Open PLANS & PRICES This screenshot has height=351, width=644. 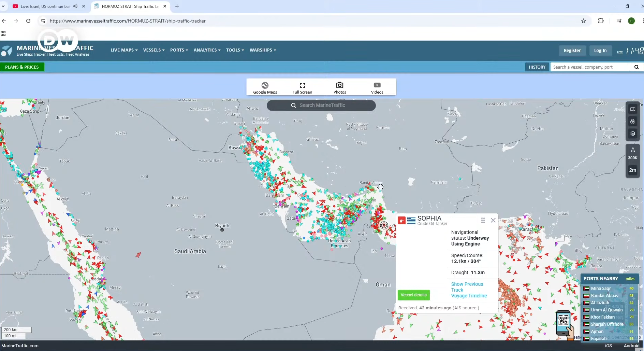click(22, 67)
